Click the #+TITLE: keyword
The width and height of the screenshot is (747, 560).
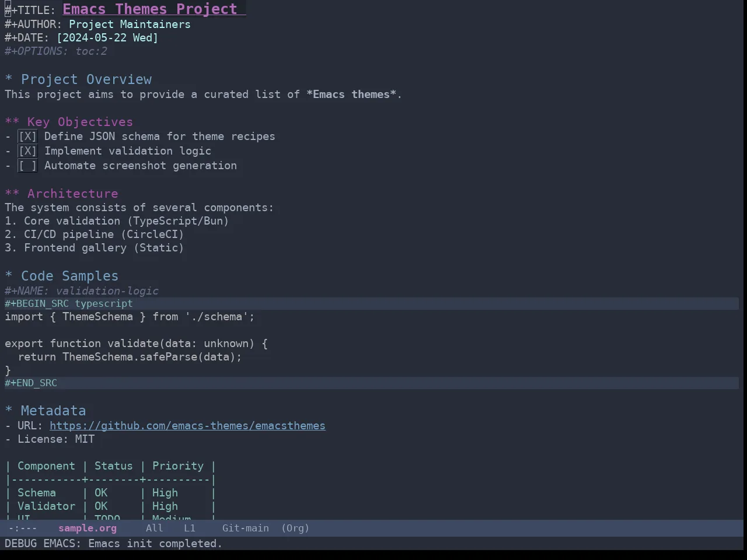tap(30, 10)
